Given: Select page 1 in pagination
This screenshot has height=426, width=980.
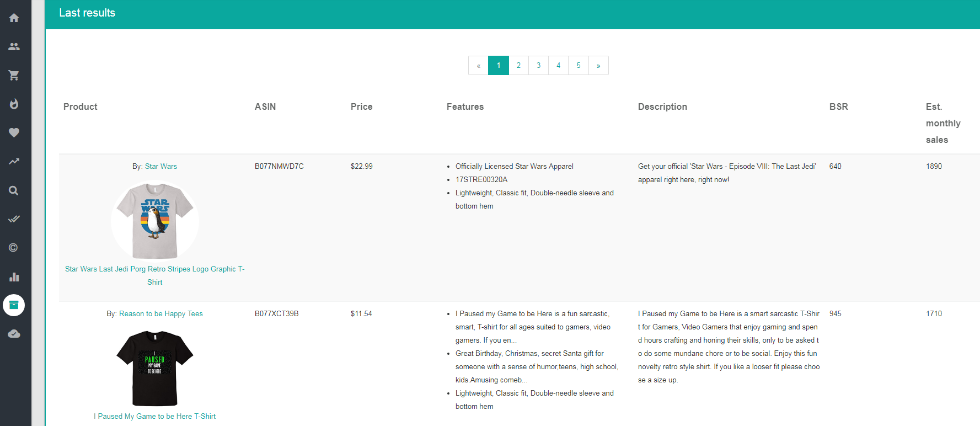Looking at the screenshot, I should click(499, 66).
